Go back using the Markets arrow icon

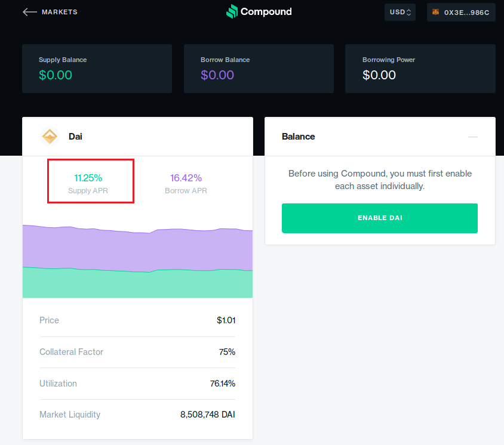tap(30, 12)
